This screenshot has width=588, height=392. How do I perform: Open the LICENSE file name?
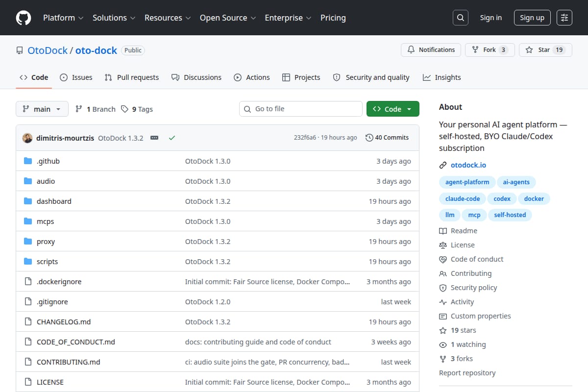(x=50, y=382)
